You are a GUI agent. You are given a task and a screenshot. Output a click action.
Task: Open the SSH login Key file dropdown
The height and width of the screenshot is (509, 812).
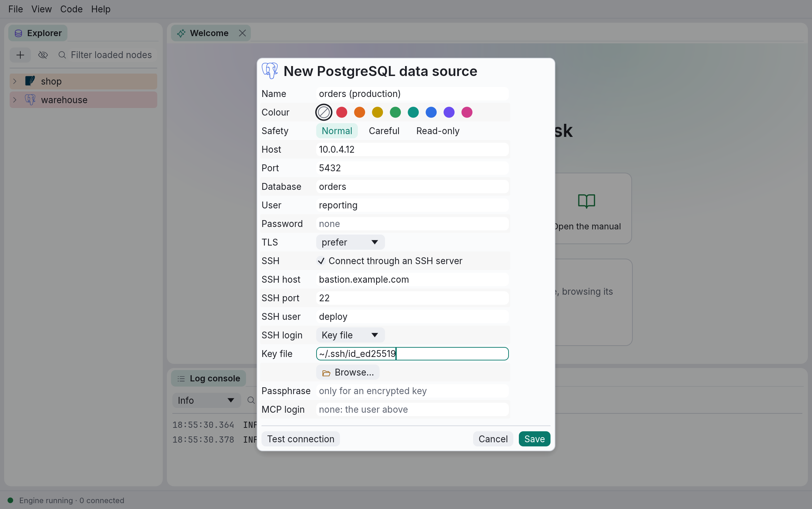[350, 335]
